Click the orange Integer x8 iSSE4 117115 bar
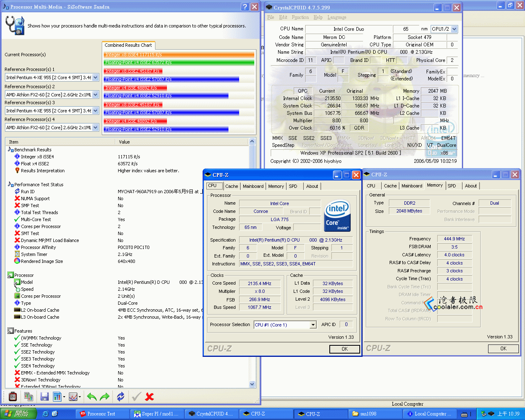525x420 pixels. [179, 55]
